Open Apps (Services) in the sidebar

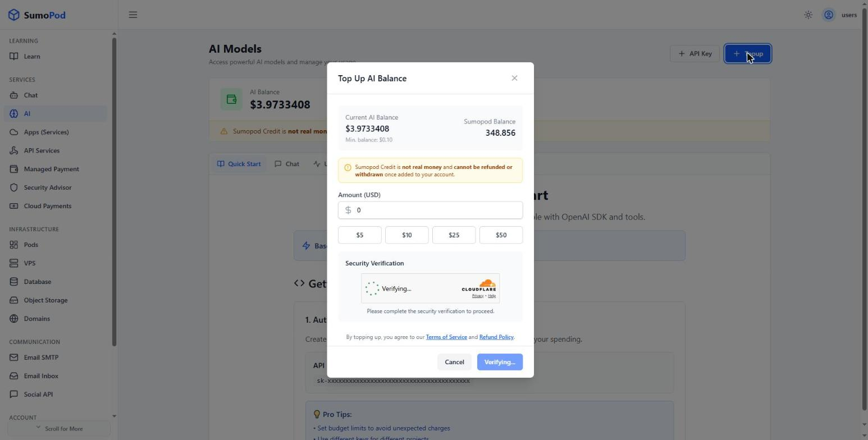(54, 132)
